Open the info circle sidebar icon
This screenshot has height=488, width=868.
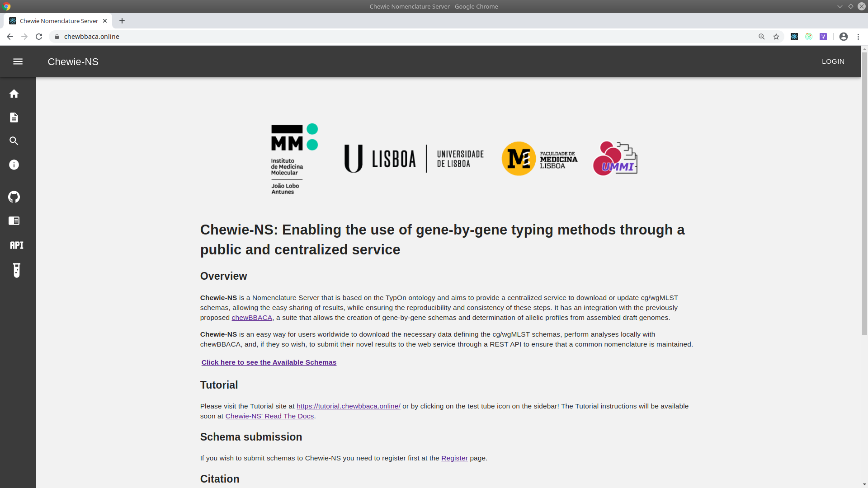click(x=14, y=165)
